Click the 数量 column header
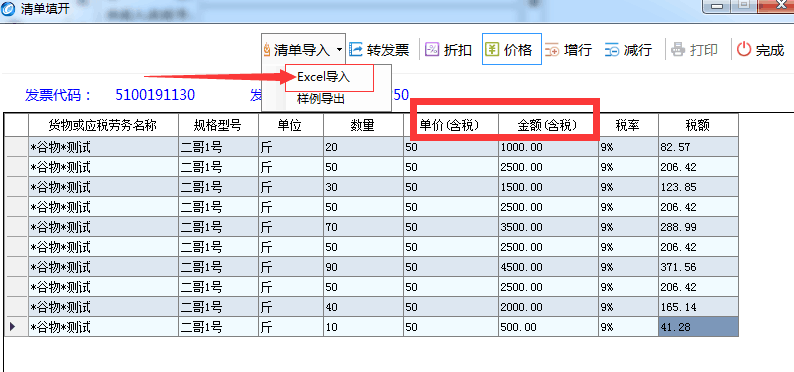 [x=363, y=125]
